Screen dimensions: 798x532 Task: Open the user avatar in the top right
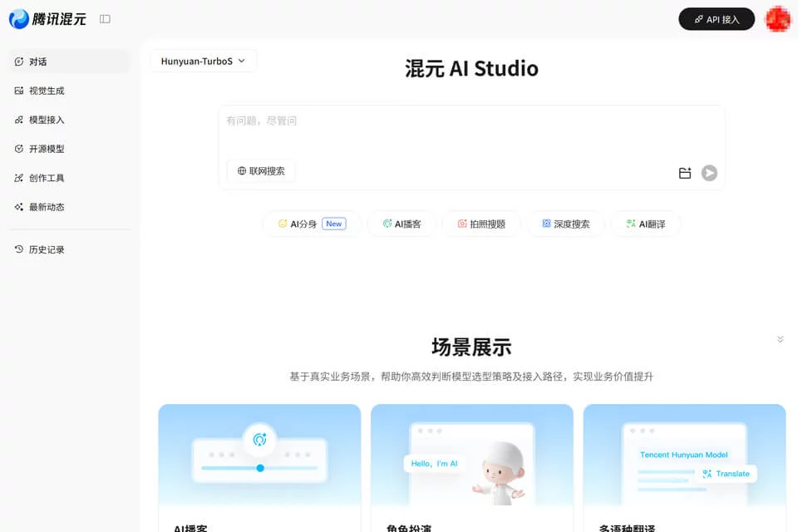click(x=778, y=19)
